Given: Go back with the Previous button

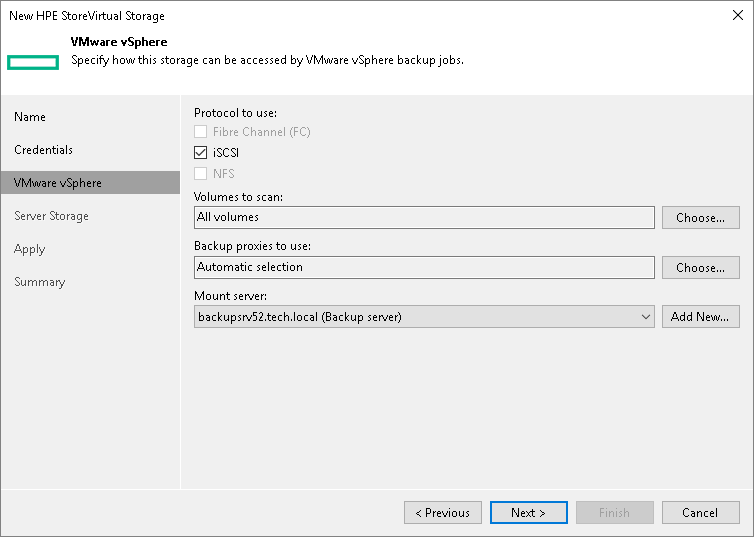Looking at the screenshot, I should point(443,513).
